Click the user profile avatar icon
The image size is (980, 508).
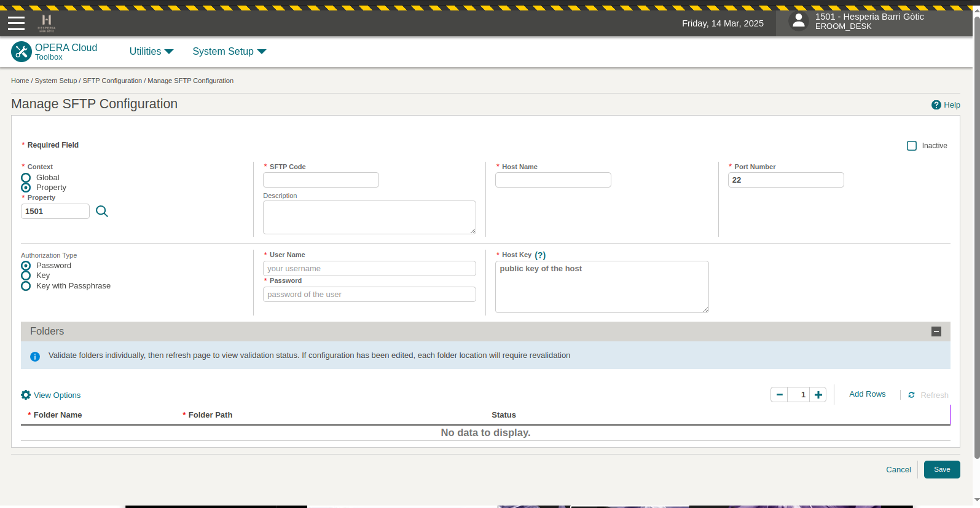(798, 22)
